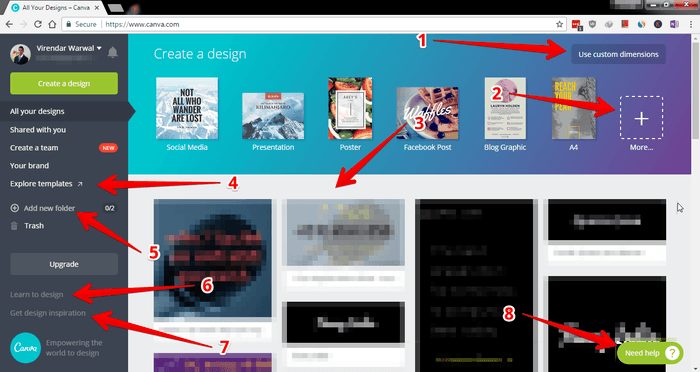The image size is (700, 372).
Task: Click the plus icon for More designs
Action: click(642, 118)
